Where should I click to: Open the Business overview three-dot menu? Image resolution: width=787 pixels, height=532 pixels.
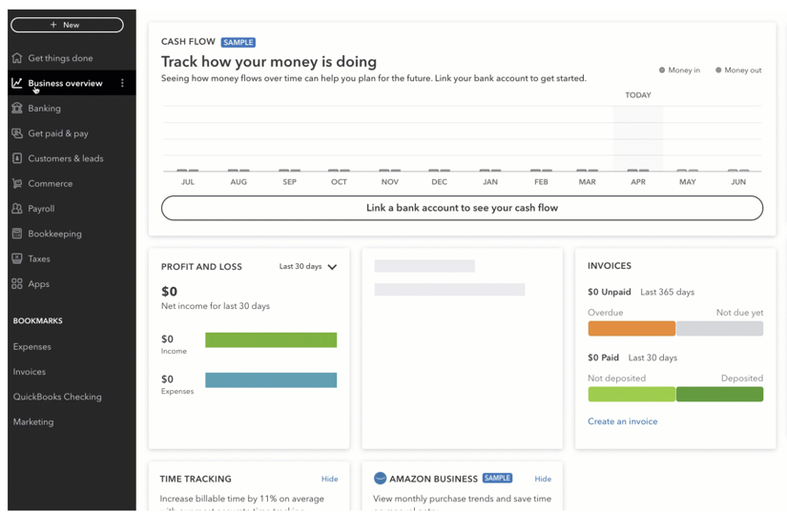pyautogui.click(x=122, y=84)
